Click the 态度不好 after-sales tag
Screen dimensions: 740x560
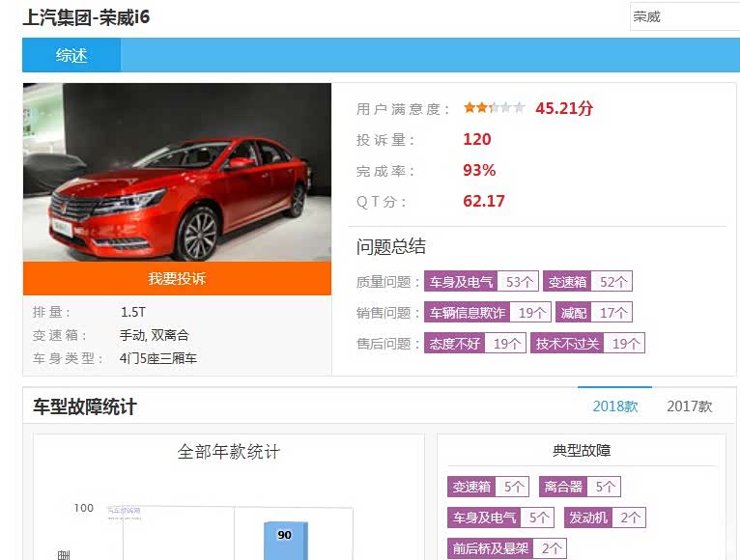[474, 344]
